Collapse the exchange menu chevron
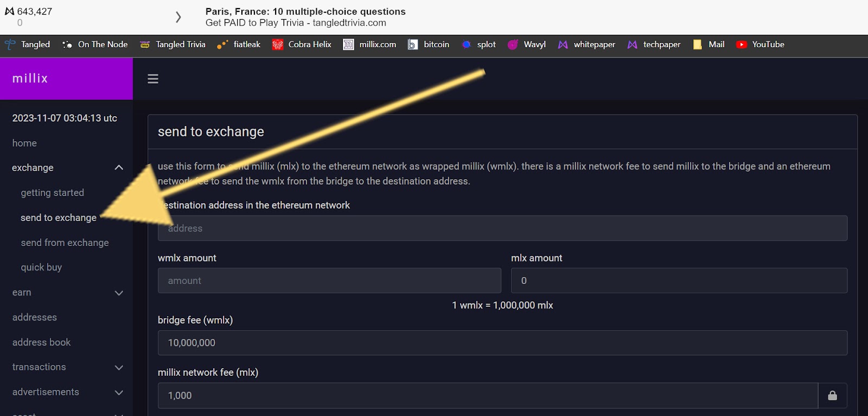The image size is (868, 416). pyautogui.click(x=119, y=168)
